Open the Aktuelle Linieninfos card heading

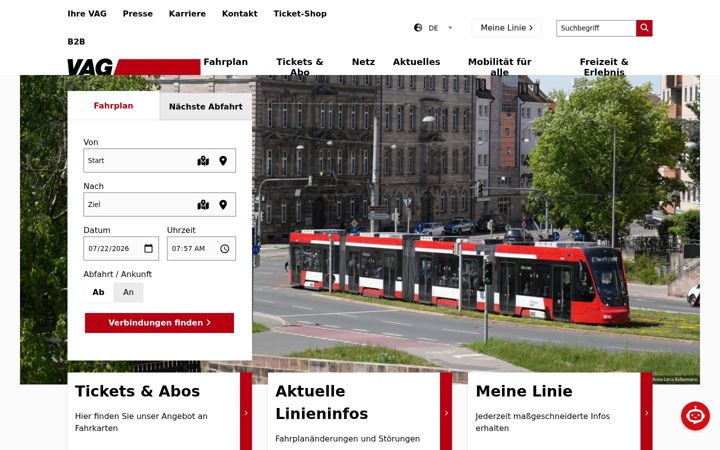321,402
